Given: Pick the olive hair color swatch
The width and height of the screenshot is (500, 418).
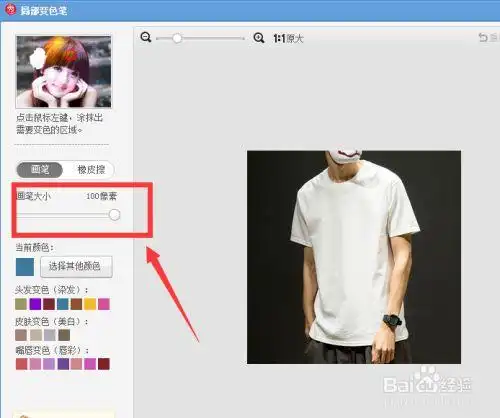Looking at the screenshot, I should [x=21, y=304].
